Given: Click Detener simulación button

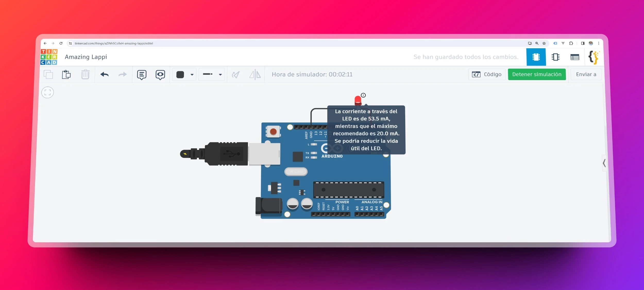Looking at the screenshot, I should point(537,74).
